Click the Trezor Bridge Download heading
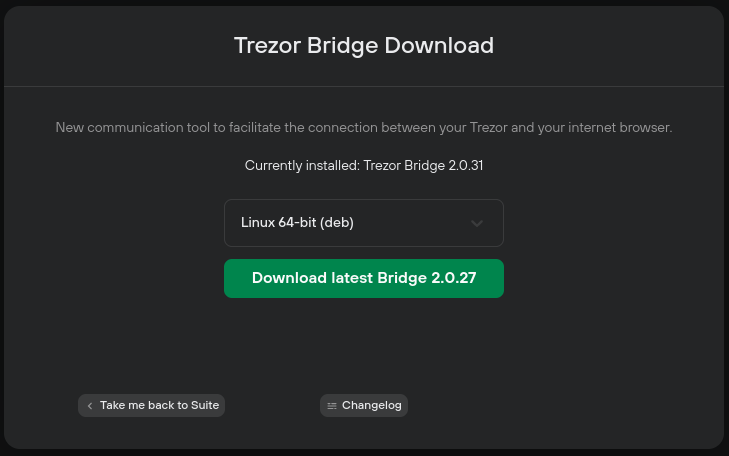Viewport: 729px width, 456px height. point(364,46)
